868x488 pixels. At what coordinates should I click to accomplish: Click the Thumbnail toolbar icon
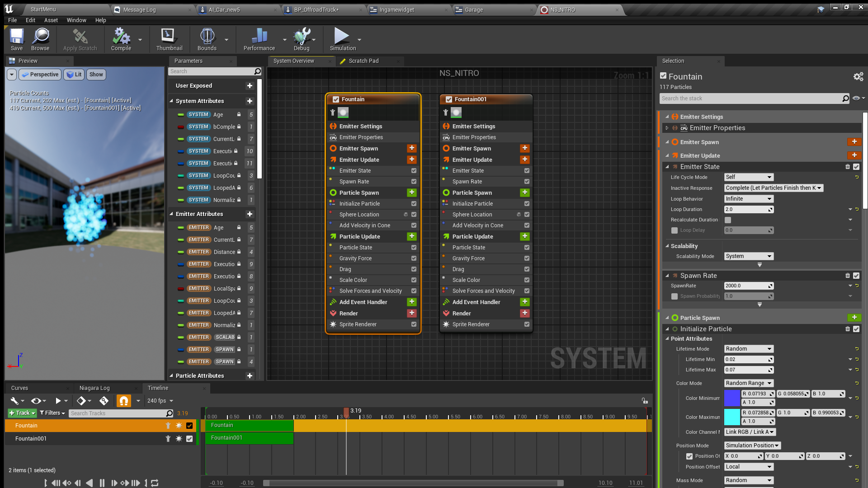(x=169, y=39)
